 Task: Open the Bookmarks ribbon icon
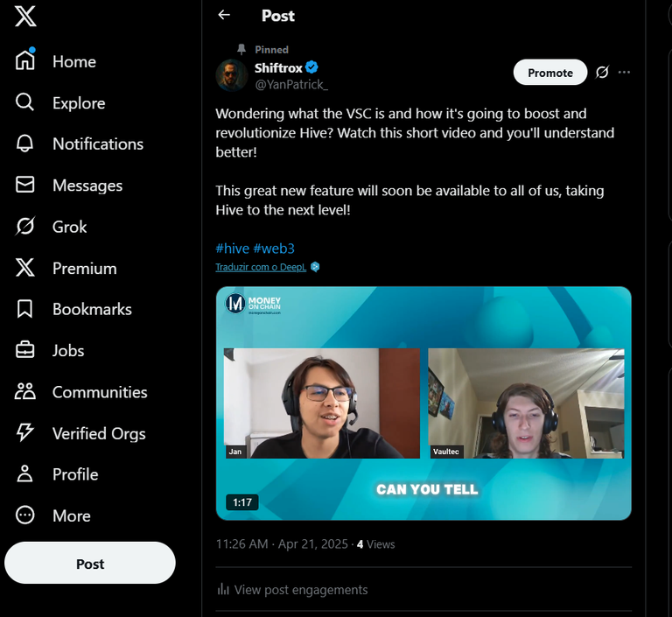pos(24,309)
